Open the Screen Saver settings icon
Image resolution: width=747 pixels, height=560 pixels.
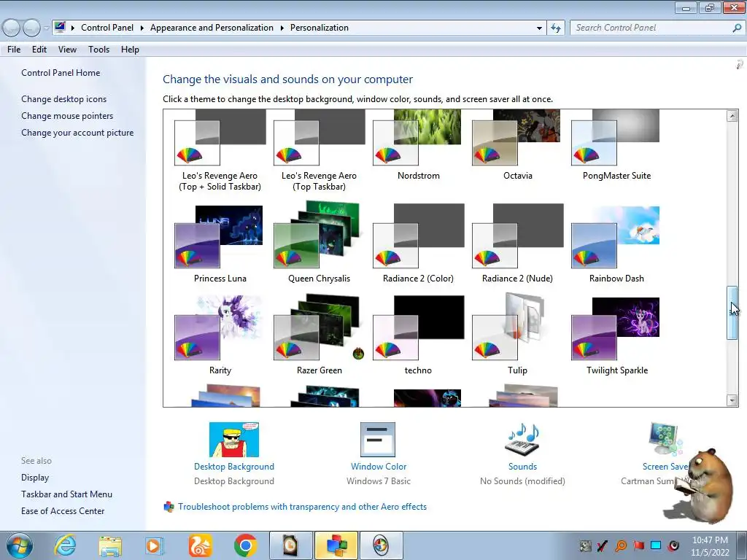(665, 440)
